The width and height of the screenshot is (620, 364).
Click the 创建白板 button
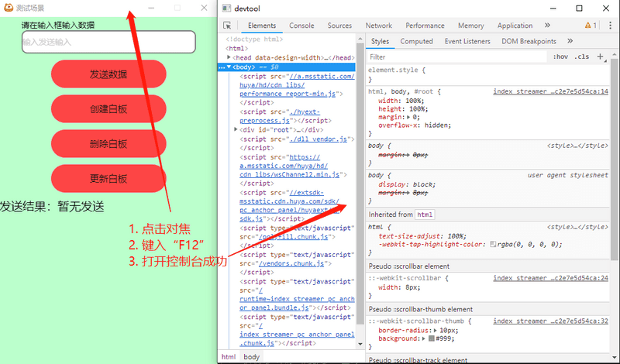point(108,109)
